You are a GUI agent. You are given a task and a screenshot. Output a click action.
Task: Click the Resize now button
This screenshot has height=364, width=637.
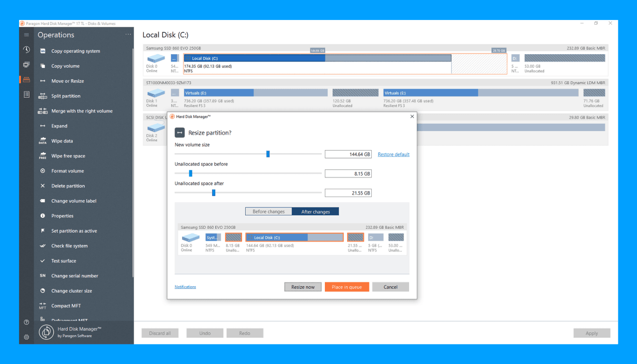coord(303,287)
